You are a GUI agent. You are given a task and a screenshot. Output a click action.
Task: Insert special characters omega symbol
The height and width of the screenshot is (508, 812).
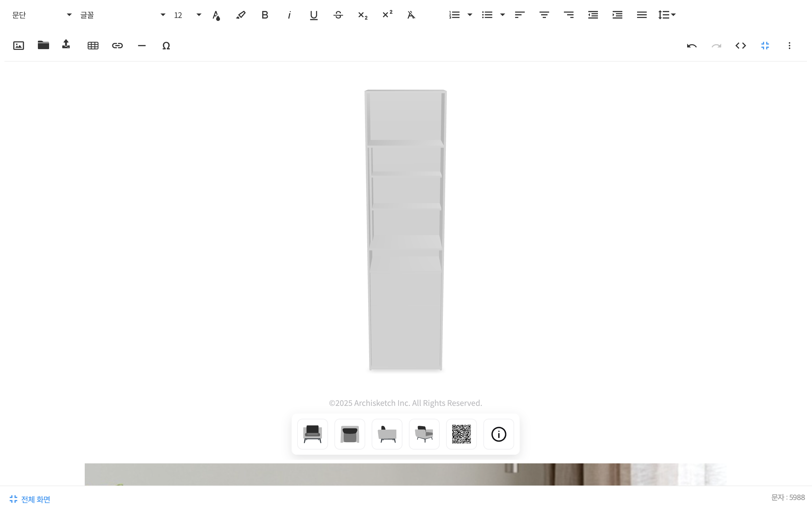click(x=166, y=46)
